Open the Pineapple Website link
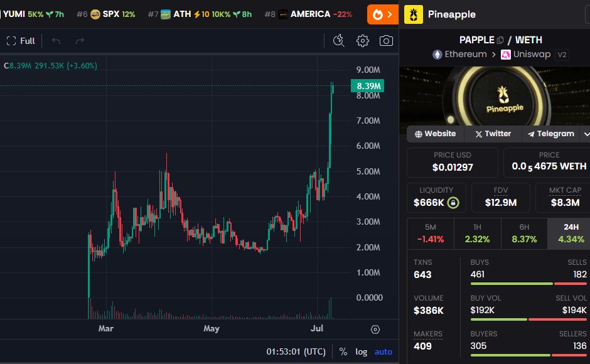590x364 pixels. click(x=436, y=134)
